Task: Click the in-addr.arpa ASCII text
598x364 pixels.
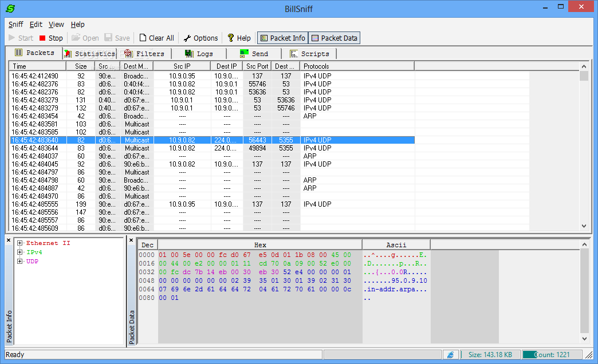Action: 391,289
